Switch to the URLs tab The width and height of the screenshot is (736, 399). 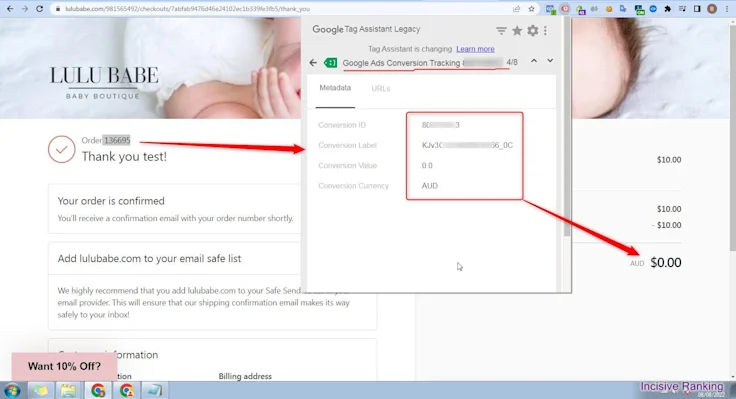coord(381,88)
